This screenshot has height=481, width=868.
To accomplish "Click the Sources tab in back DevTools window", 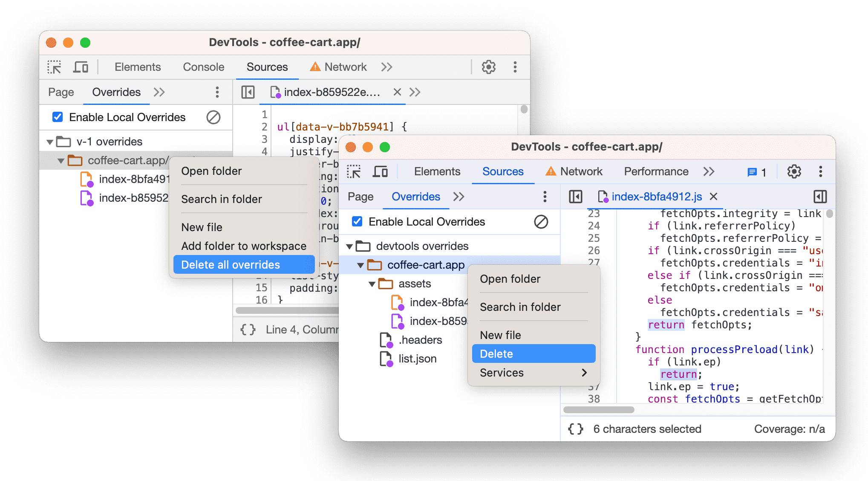I will [265, 67].
